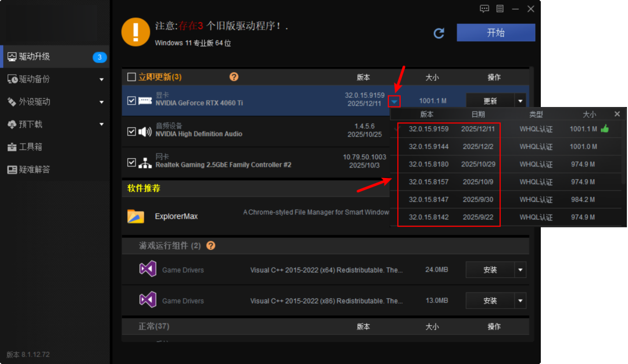Close the driver version list popup
The height and width of the screenshot is (364, 628).
(617, 114)
